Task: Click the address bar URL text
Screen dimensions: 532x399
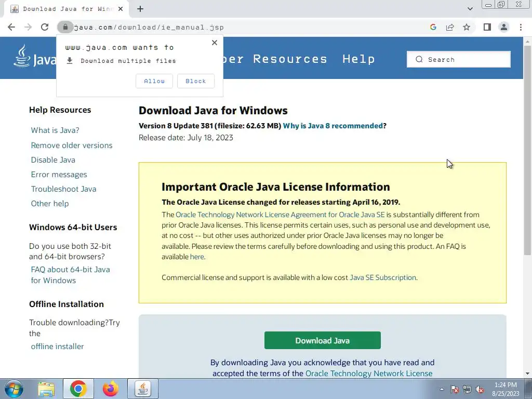Action: [x=149, y=28]
